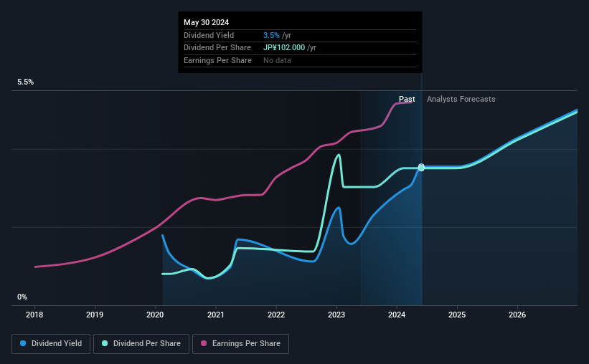
Task: Click the May 30 2024 data point marker
Action: pyautogui.click(x=421, y=168)
